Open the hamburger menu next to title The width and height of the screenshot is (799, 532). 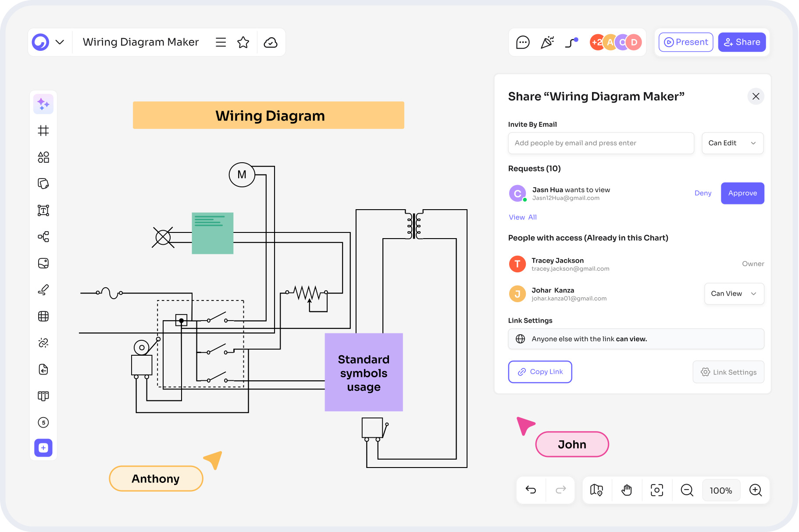tap(221, 43)
